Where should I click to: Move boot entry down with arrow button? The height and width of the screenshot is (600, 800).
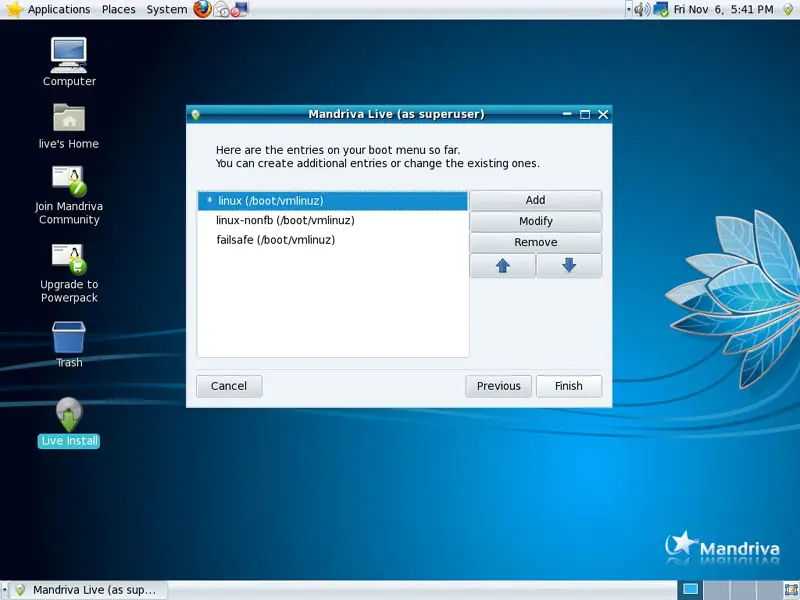569,265
